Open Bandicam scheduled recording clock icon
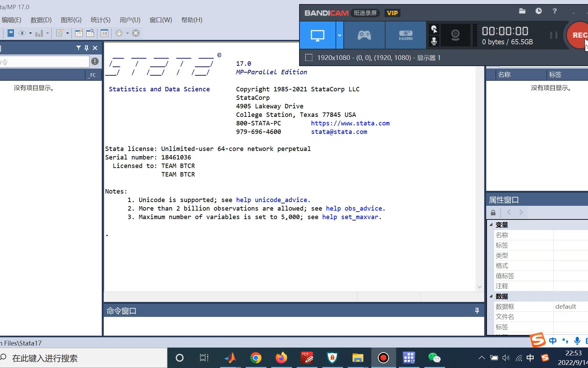 [539, 11]
